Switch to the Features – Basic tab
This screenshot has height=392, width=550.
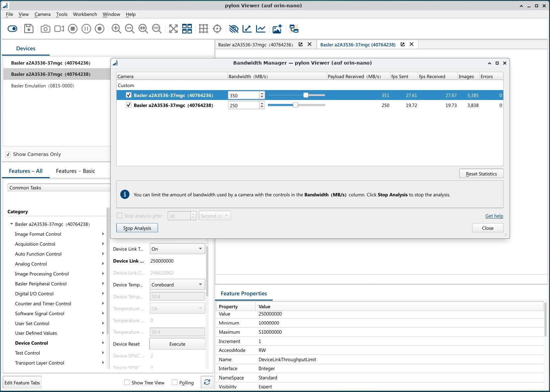point(76,171)
